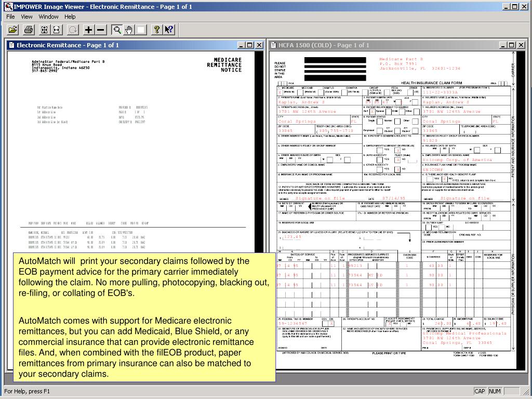Zoom out with the minus icon
This screenshot has height=399, width=532.
point(101,30)
